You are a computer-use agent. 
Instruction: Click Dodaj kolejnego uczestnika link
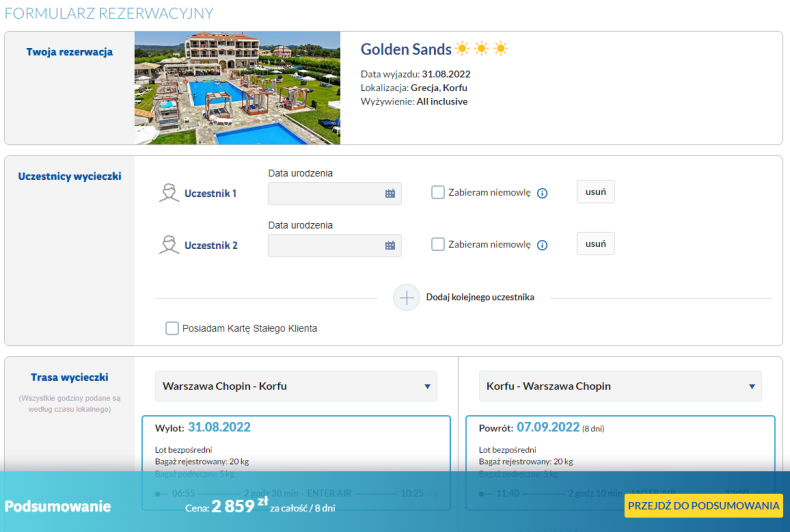coord(480,297)
